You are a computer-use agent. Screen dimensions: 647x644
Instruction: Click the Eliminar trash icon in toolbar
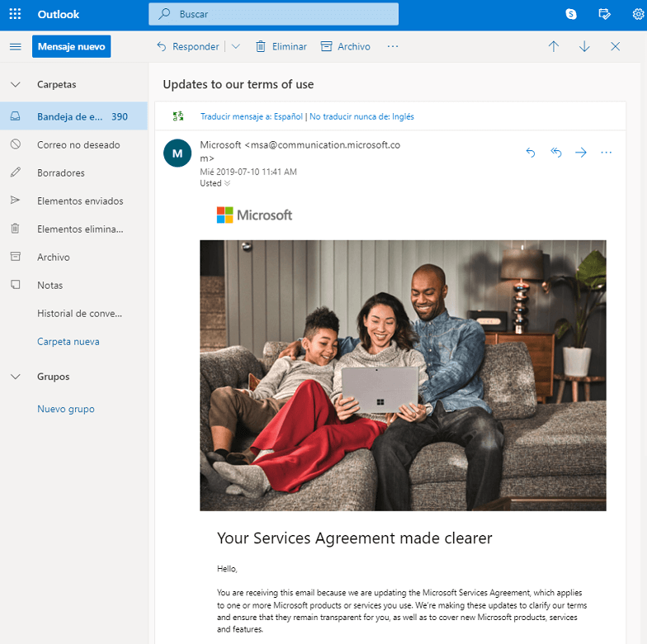pos(261,46)
